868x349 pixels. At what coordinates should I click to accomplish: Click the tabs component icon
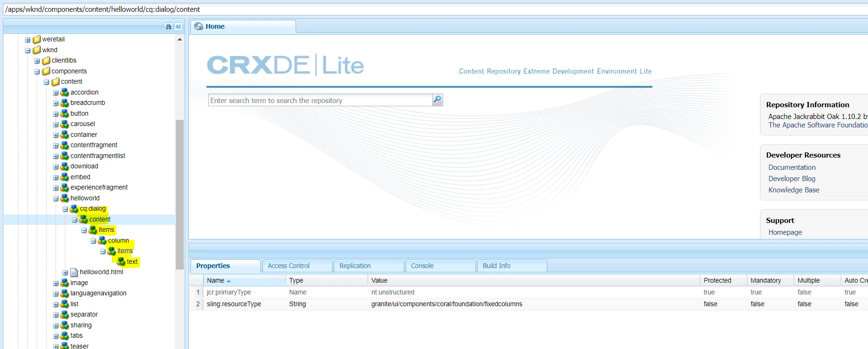pos(65,336)
